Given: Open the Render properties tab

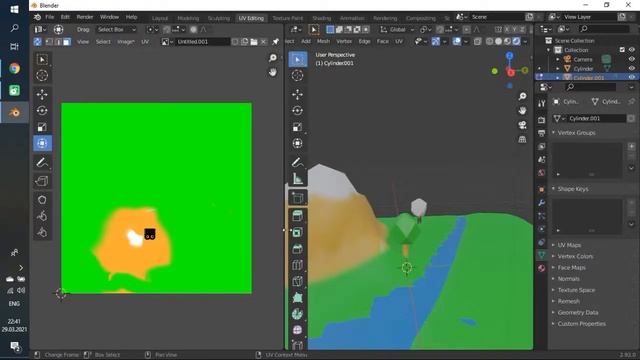Looking at the screenshot, I should [542, 120].
